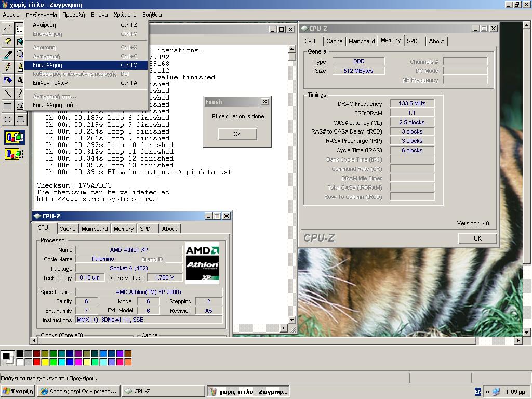Select the Free-Form Select star tool
The width and height of the screenshot is (532, 399).
[7, 29]
